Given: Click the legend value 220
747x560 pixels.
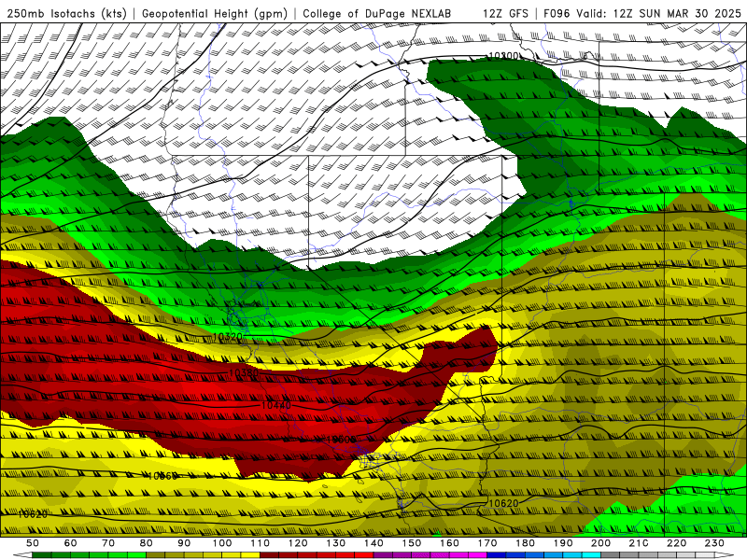Looking at the screenshot, I should pos(676,543).
